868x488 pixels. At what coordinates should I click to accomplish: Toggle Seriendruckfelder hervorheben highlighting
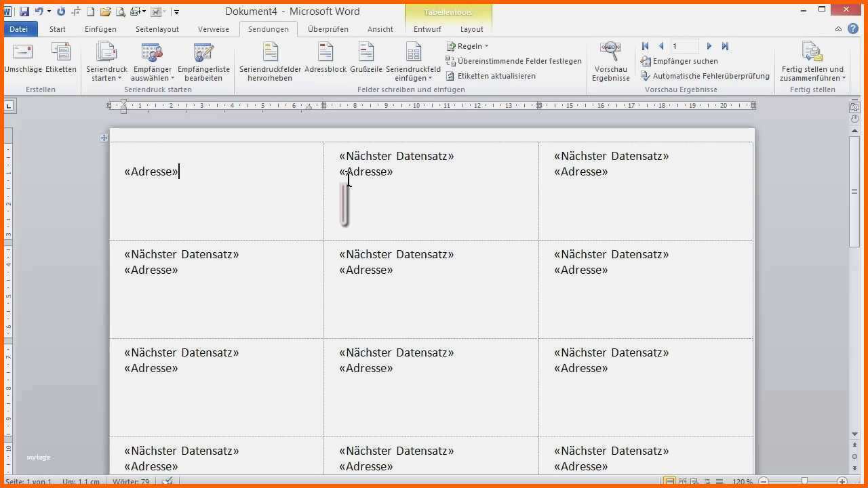click(x=270, y=62)
